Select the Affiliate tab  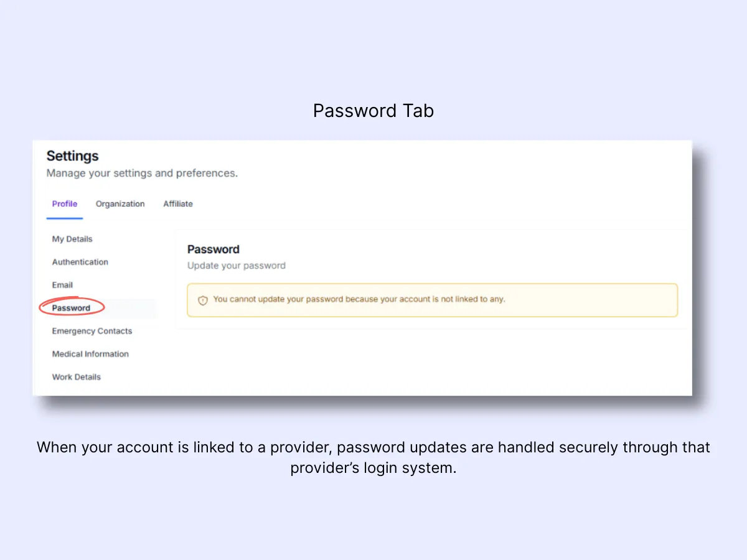tap(178, 204)
